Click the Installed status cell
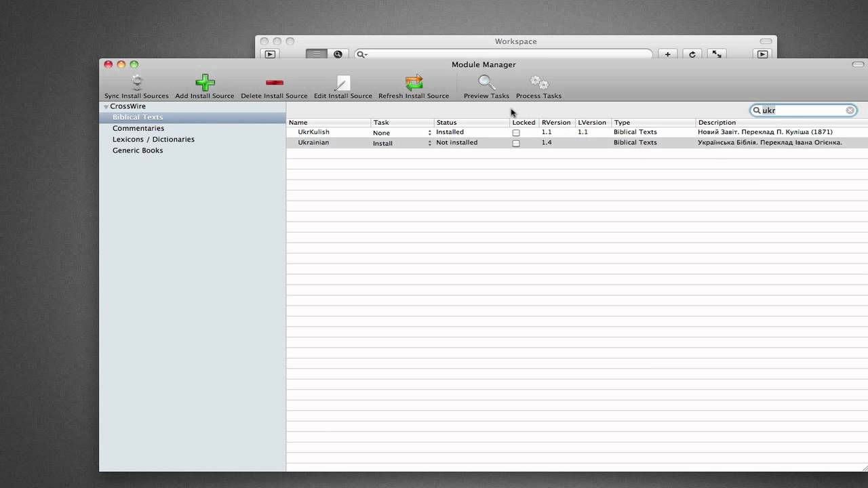 click(x=450, y=132)
